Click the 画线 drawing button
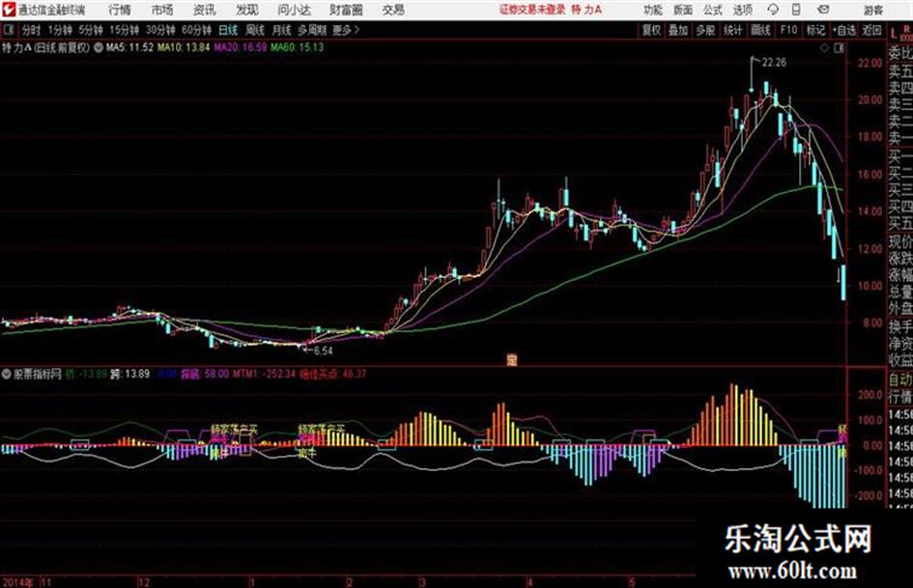Screen dimensions: 913x588 (x=760, y=30)
